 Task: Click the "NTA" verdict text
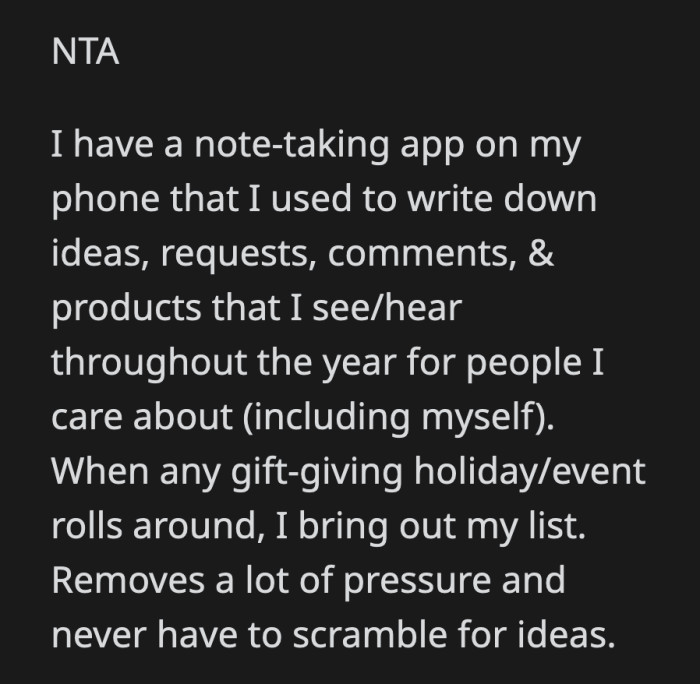(x=85, y=51)
